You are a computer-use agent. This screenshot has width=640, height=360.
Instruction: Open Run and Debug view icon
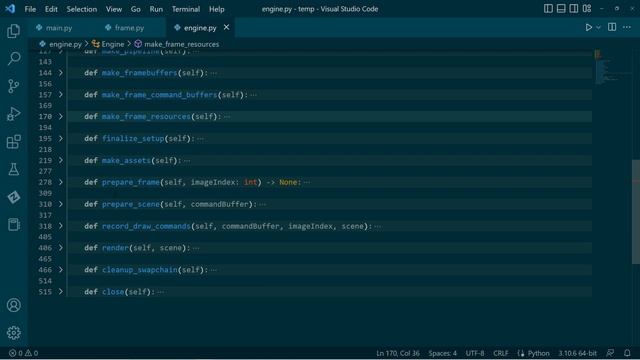point(13,114)
